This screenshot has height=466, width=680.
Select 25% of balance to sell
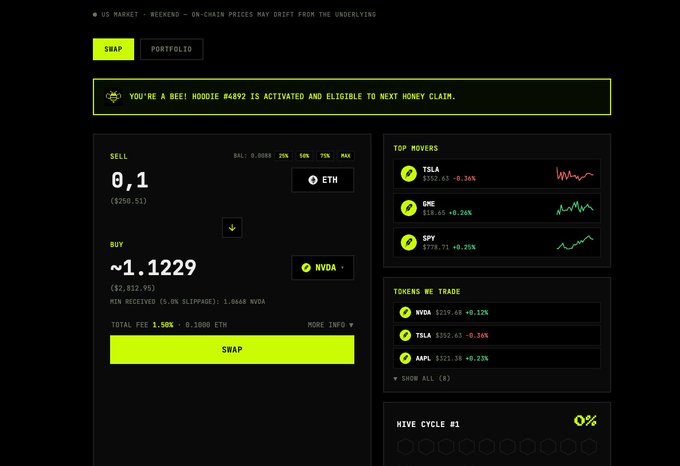coord(284,156)
